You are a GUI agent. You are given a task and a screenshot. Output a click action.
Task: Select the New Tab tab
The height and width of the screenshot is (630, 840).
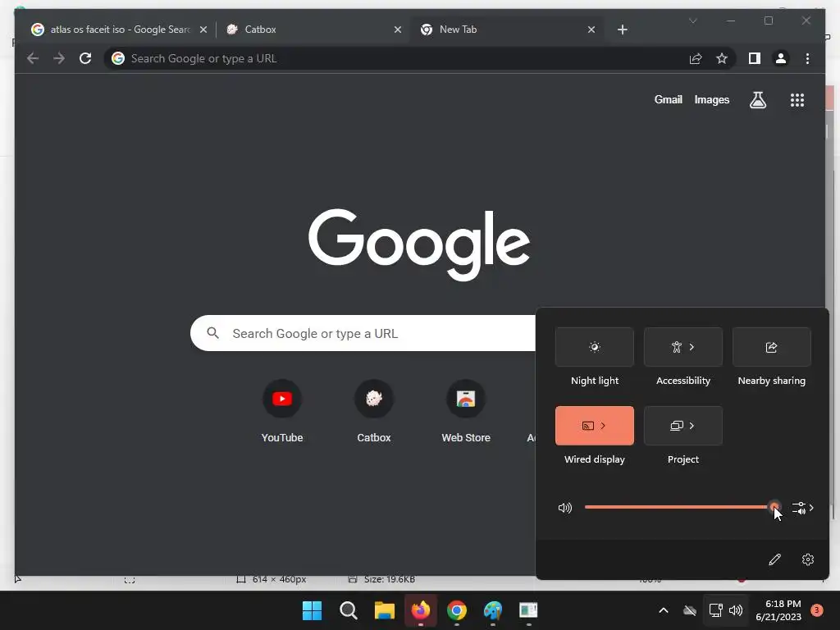[506, 30]
